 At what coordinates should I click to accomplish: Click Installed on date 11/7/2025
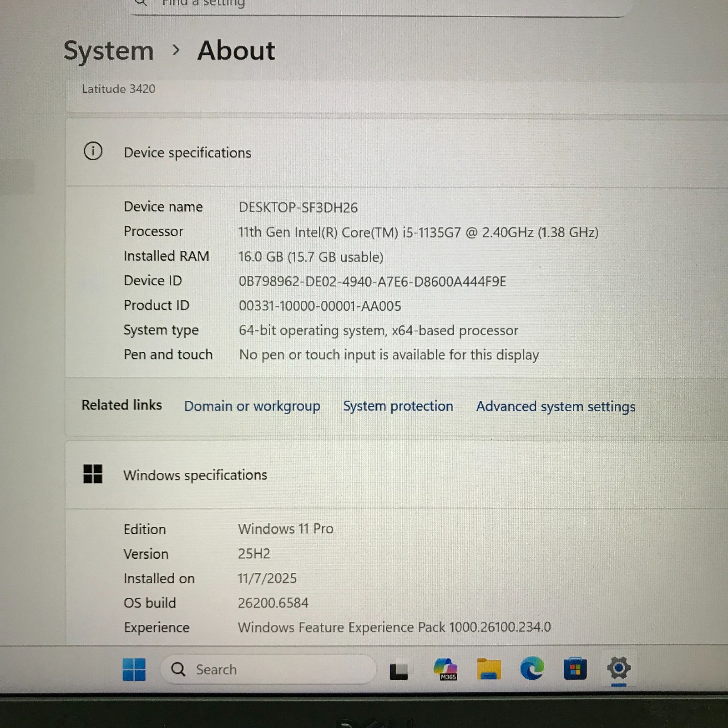click(x=267, y=578)
